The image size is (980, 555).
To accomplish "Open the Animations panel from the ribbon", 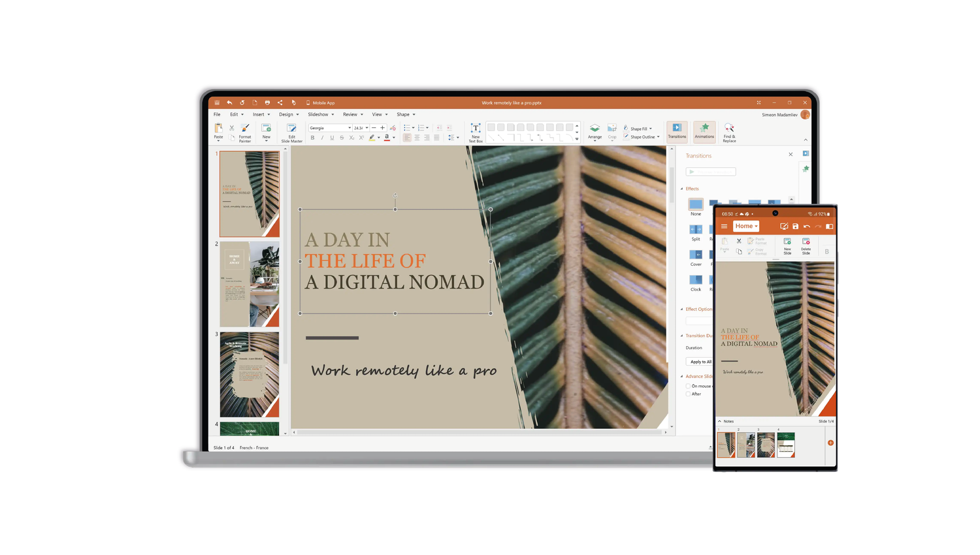I will click(x=704, y=131).
